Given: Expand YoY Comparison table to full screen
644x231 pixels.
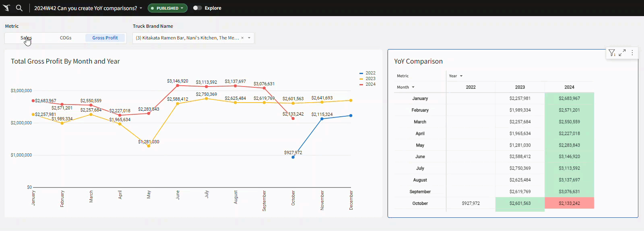Looking at the screenshot, I should 622,53.
